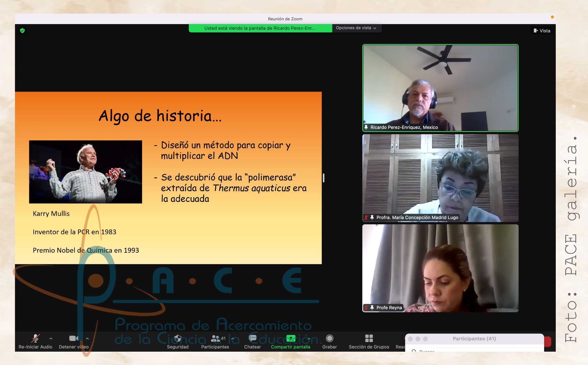Click text 'Inventor de la PCR en 1983'
The width and height of the screenshot is (588, 365).
pos(75,232)
